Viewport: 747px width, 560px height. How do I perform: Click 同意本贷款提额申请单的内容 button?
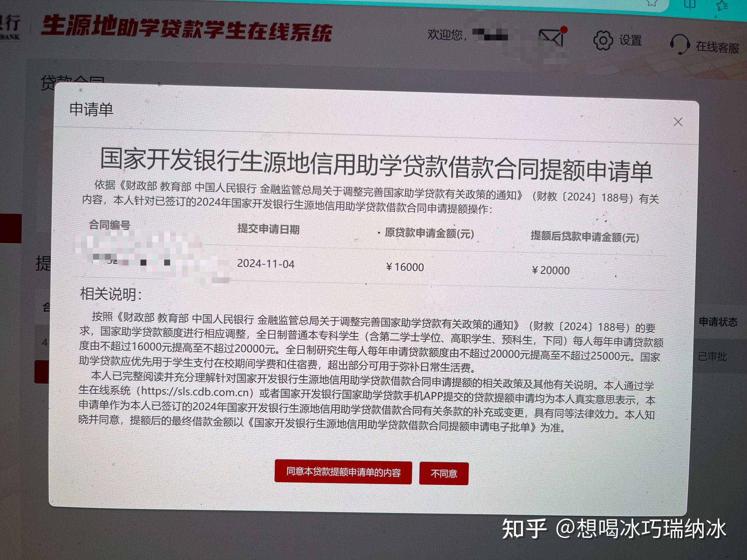343,472
